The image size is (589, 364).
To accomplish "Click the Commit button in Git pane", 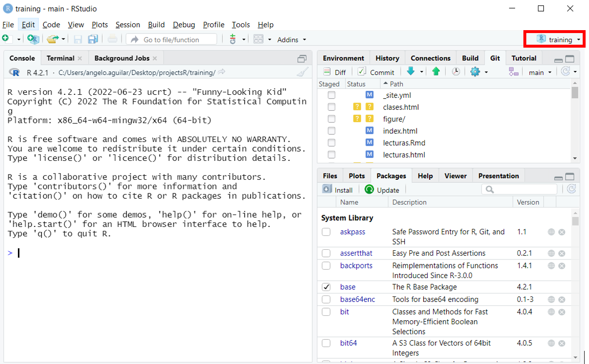I will tap(376, 72).
